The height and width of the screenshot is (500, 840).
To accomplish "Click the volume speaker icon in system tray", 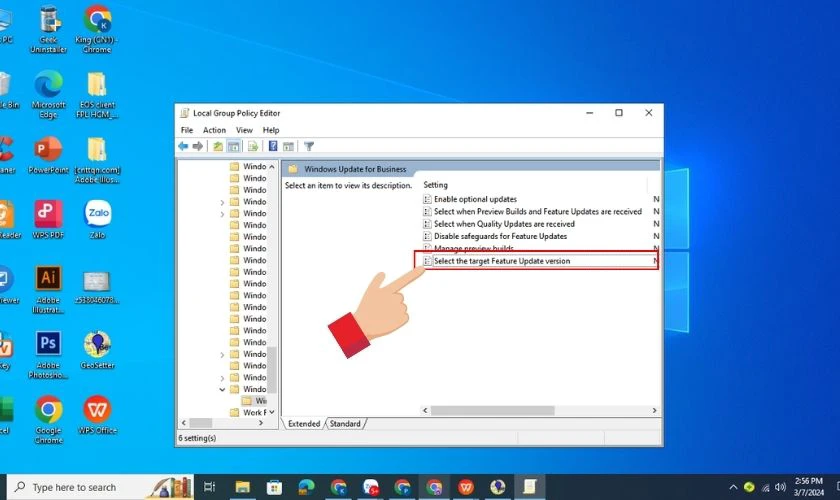I will 781,487.
